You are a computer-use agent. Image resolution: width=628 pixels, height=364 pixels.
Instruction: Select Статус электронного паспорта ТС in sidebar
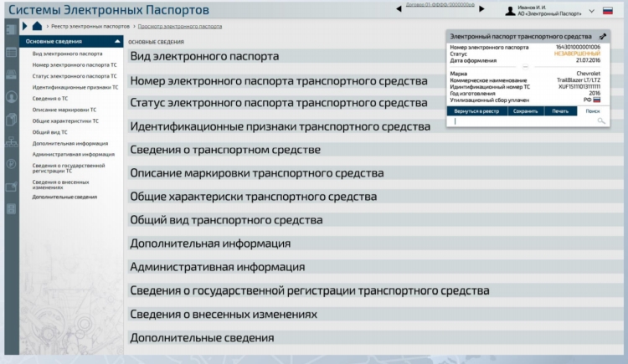coord(75,76)
